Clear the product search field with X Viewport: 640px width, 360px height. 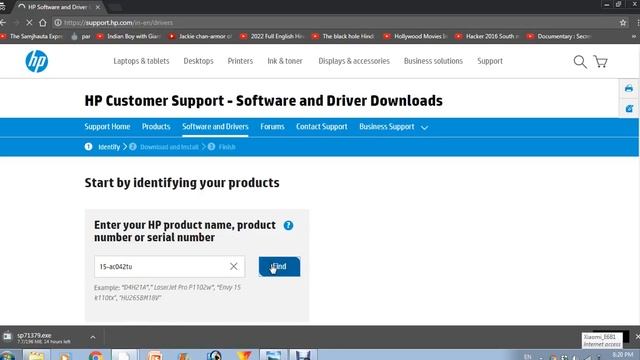pyautogui.click(x=233, y=267)
